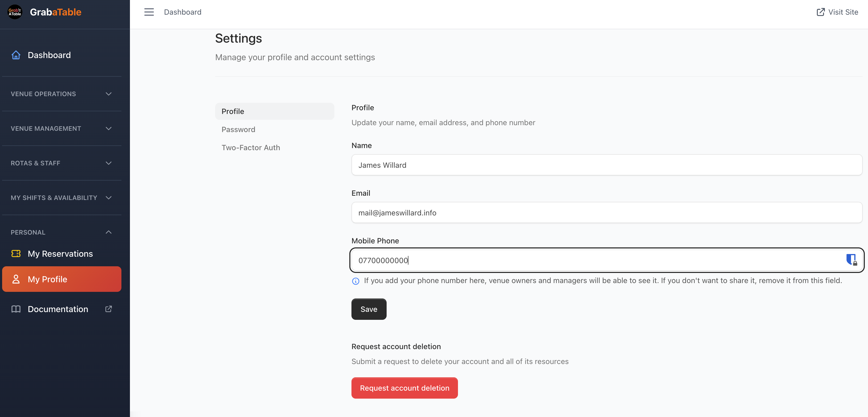Open the hamburger navigation menu
This screenshot has width=868, height=417.
coord(149,12)
